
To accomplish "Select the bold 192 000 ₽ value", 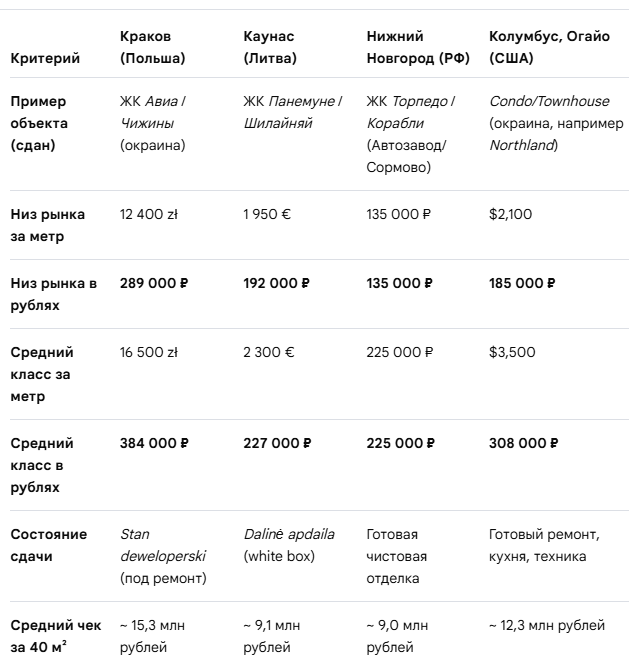I will point(276,283).
